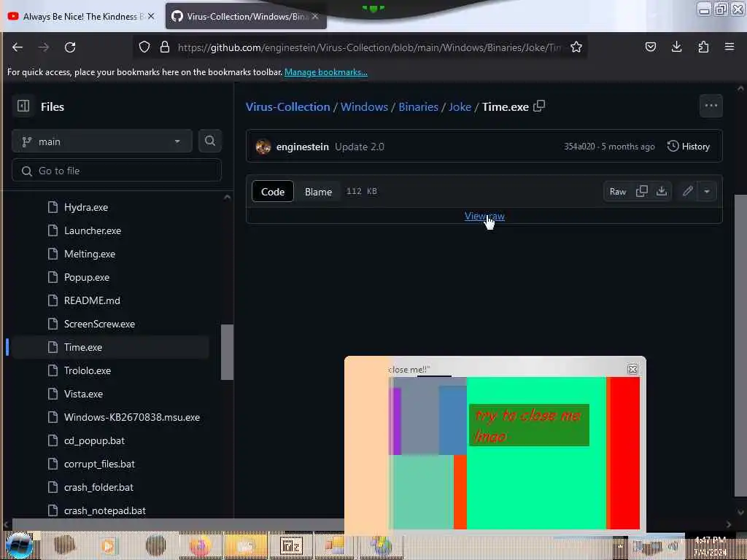Open crash_notepad.bat in the file tree
The width and height of the screenshot is (747, 560).
[x=105, y=511]
